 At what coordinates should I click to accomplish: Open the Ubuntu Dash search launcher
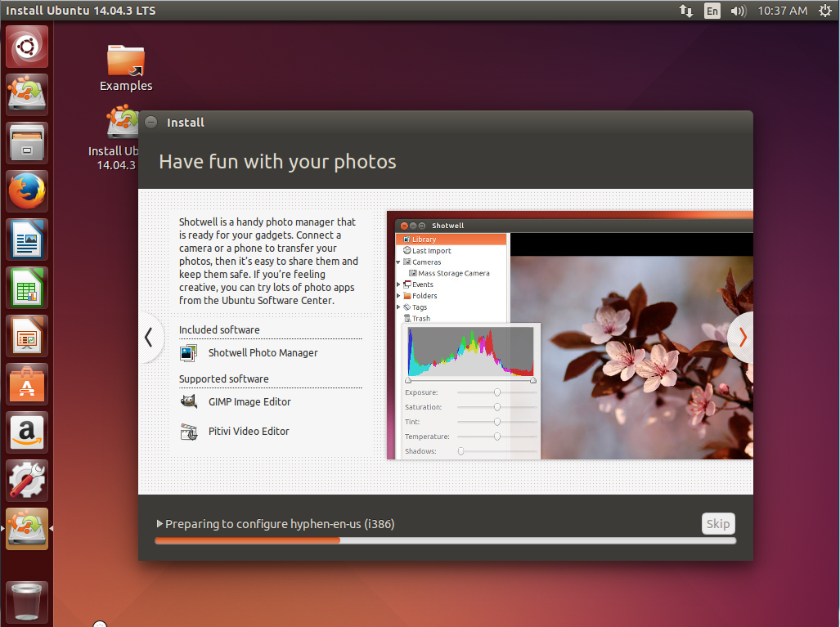click(27, 47)
